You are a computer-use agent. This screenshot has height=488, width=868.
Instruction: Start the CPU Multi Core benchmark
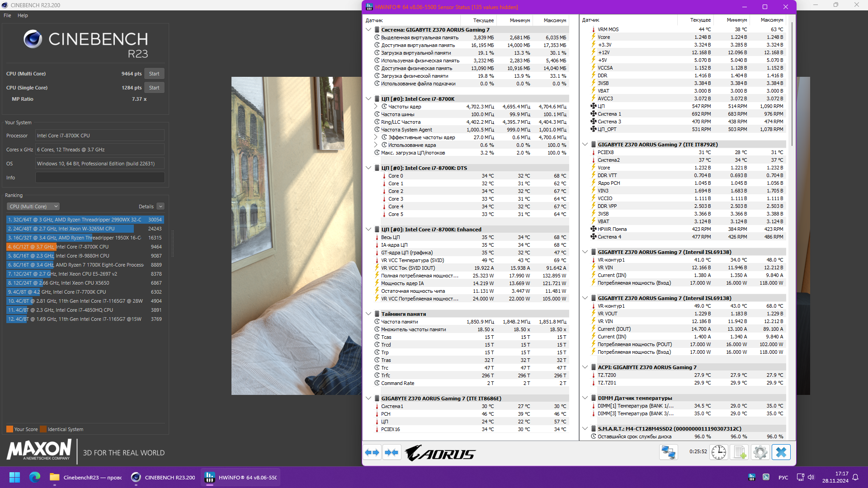coord(154,74)
